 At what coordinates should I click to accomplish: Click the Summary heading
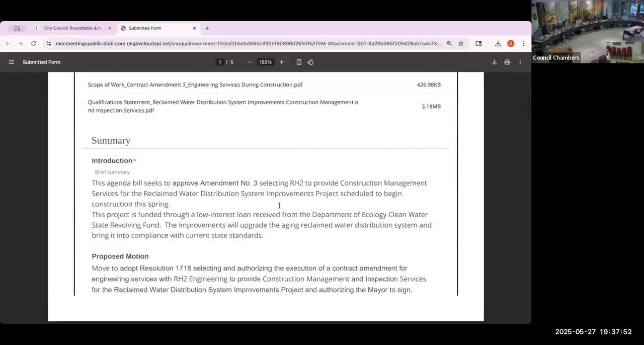(111, 140)
